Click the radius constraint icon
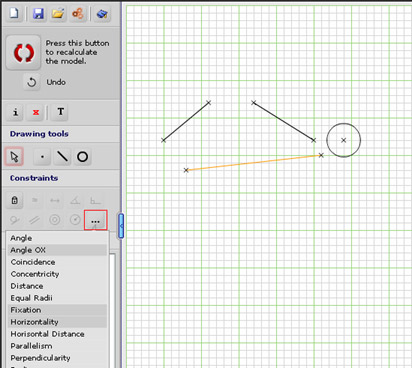Screen dimensions: 412x368 click(x=75, y=220)
